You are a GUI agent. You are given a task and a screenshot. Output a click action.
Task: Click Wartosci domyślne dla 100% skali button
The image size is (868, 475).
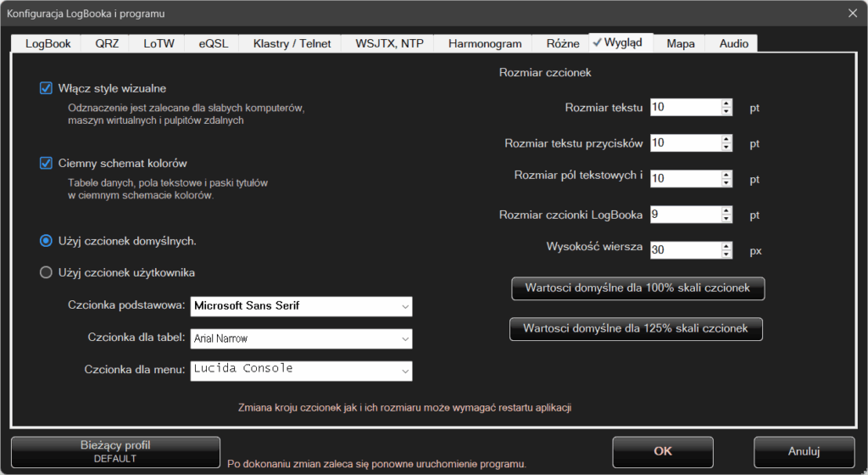pos(637,288)
